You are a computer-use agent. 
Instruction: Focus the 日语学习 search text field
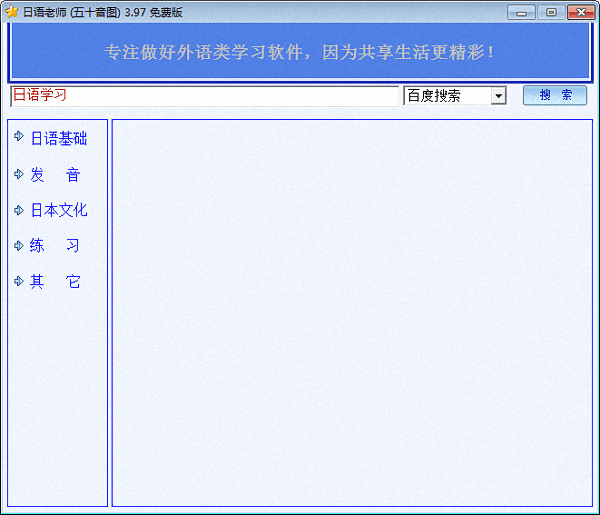pos(204,96)
